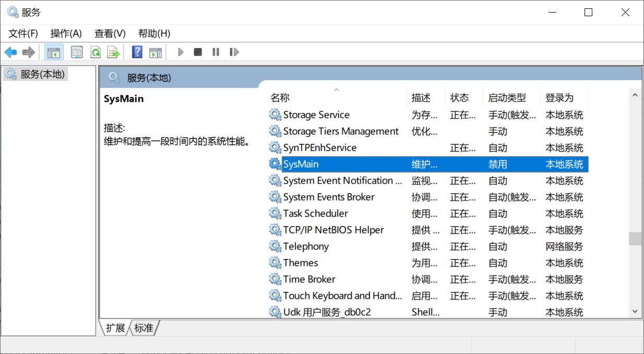Click the Back arrow toolbar icon
This screenshot has width=644, height=354.
(10, 52)
